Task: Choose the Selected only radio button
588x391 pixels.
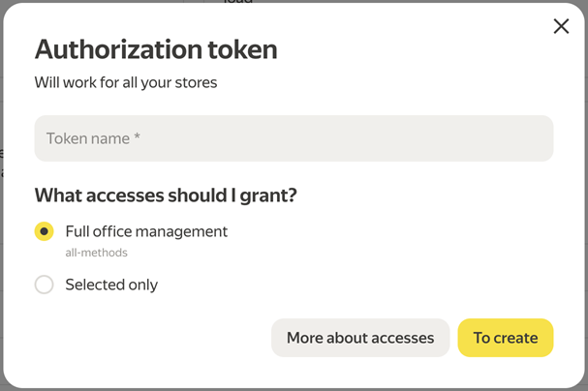Action: point(44,285)
